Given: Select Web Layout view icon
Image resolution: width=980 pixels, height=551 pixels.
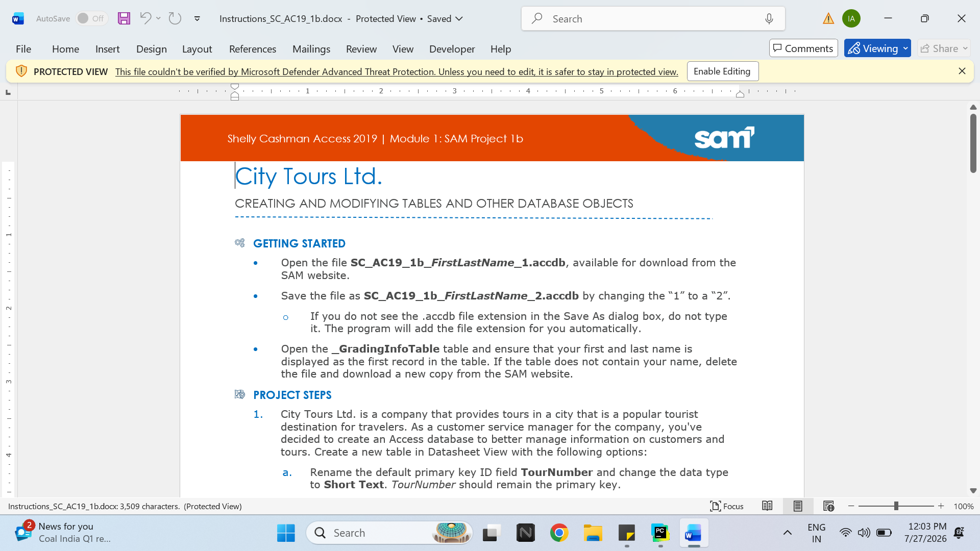Looking at the screenshot, I should pos(828,506).
